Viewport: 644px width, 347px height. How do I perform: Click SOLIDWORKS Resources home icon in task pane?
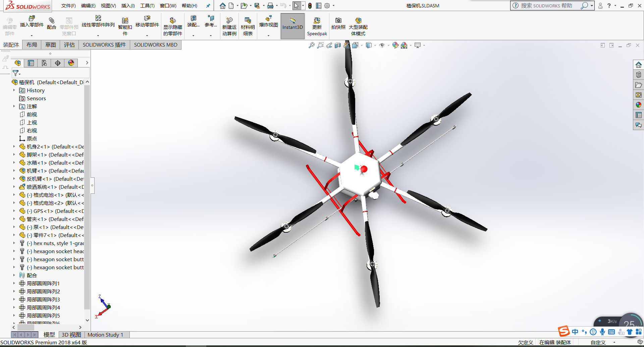pos(638,65)
